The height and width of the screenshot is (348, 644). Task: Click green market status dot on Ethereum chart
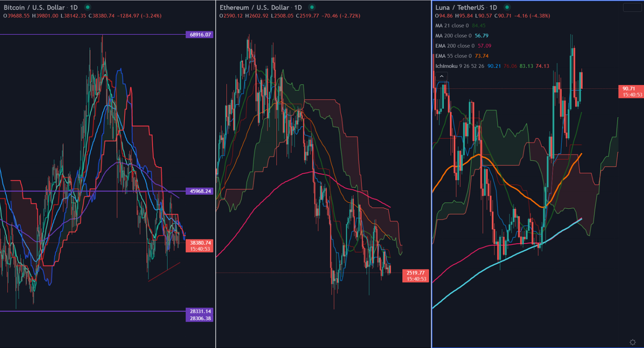click(312, 7)
